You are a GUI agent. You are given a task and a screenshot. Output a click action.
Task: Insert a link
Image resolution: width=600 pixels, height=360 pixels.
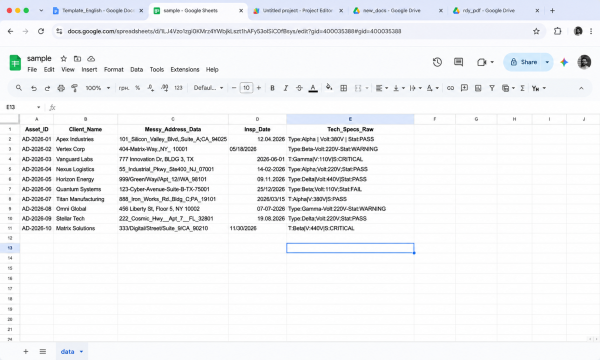(450, 88)
